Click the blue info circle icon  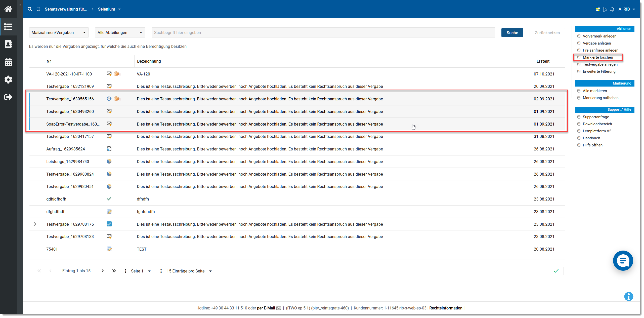click(629, 296)
